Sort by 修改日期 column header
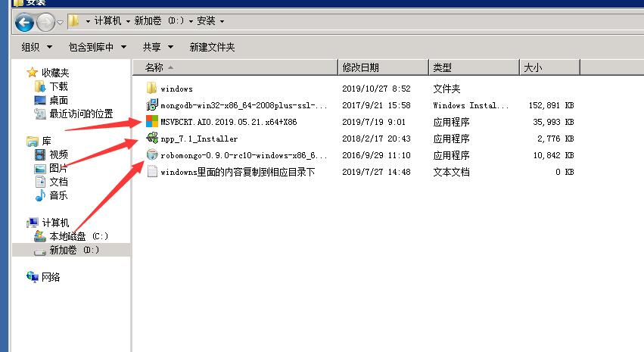Viewport: 644px width, 352px height. pos(361,67)
